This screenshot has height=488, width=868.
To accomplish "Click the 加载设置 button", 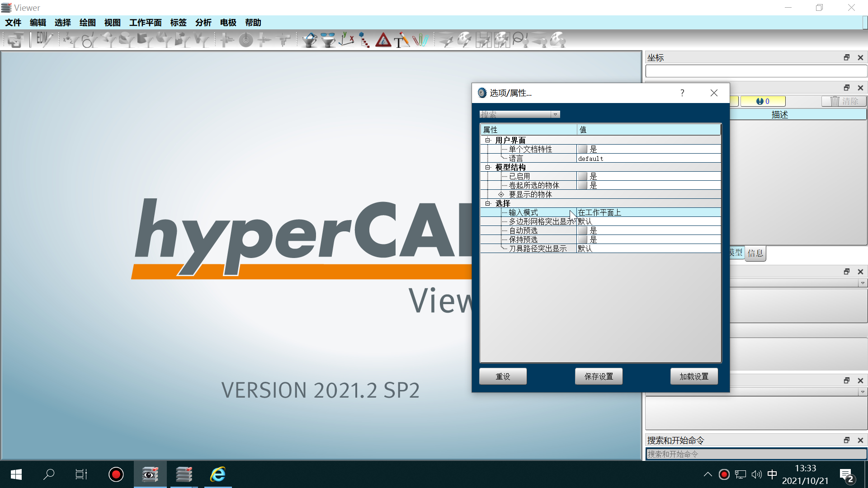I will pyautogui.click(x=694, y=376).
